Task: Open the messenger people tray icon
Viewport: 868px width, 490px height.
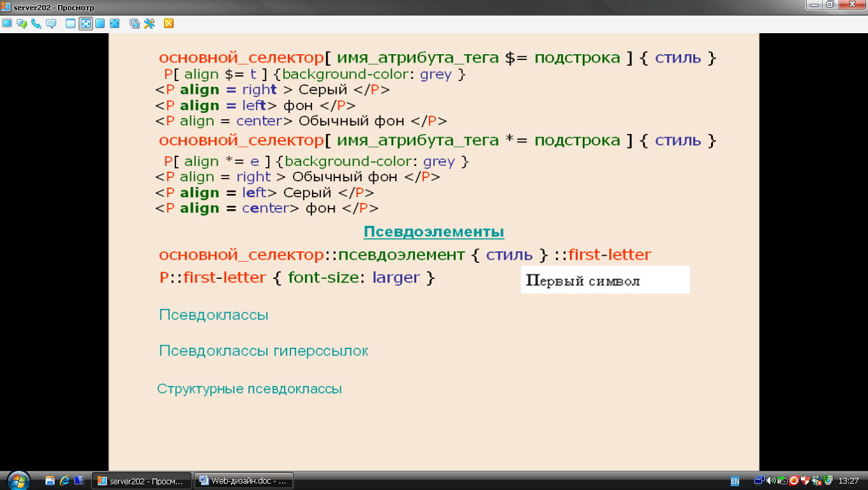Action: click(x=816, y=480)
